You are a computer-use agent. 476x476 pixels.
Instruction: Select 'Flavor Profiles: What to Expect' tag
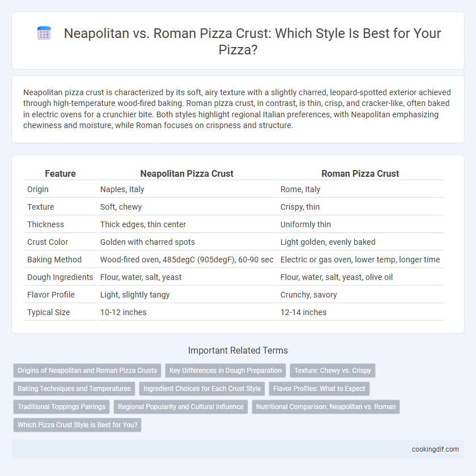pos(319,389)
